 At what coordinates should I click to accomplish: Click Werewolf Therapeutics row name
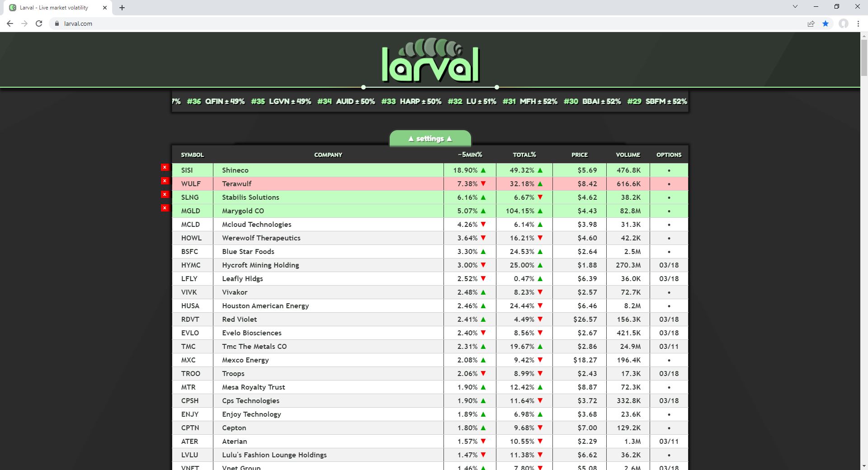click(261, 238)
